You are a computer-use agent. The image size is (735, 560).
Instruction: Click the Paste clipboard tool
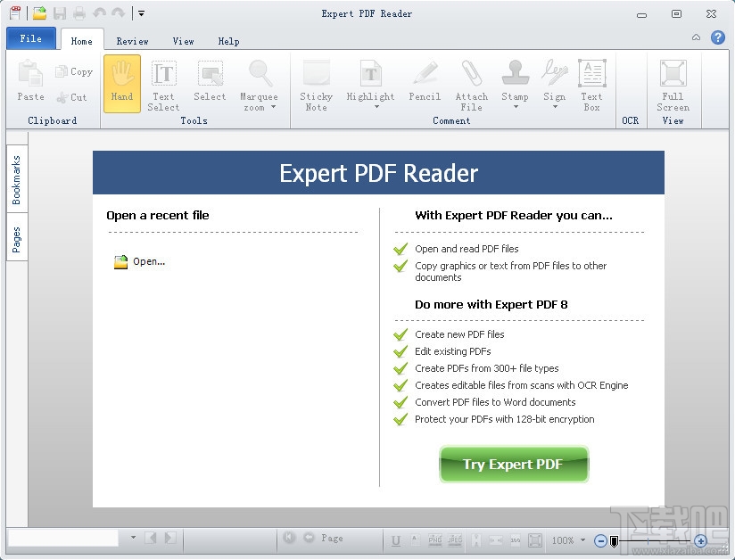tap(30, 80)
